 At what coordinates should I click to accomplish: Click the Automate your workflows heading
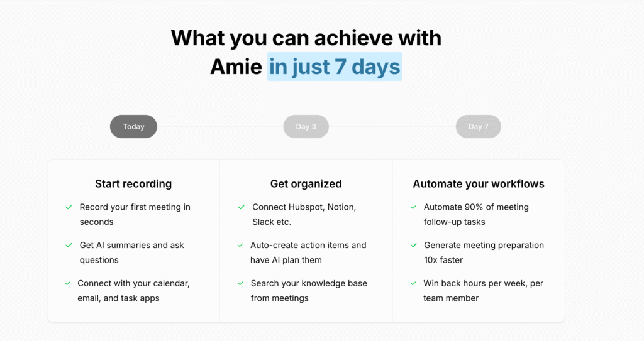coord(479,184)
